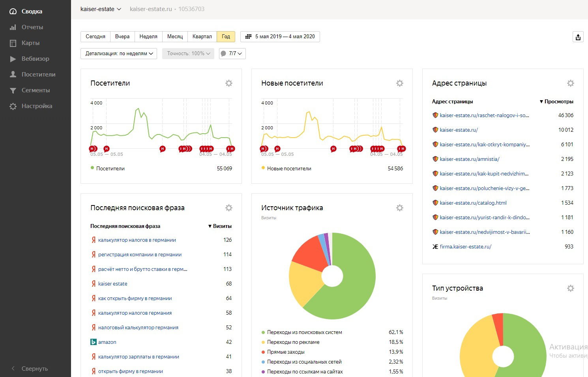
Task: Toggle Переходы по ссылкам на сайтах legend item
Action: click(302, 372)
